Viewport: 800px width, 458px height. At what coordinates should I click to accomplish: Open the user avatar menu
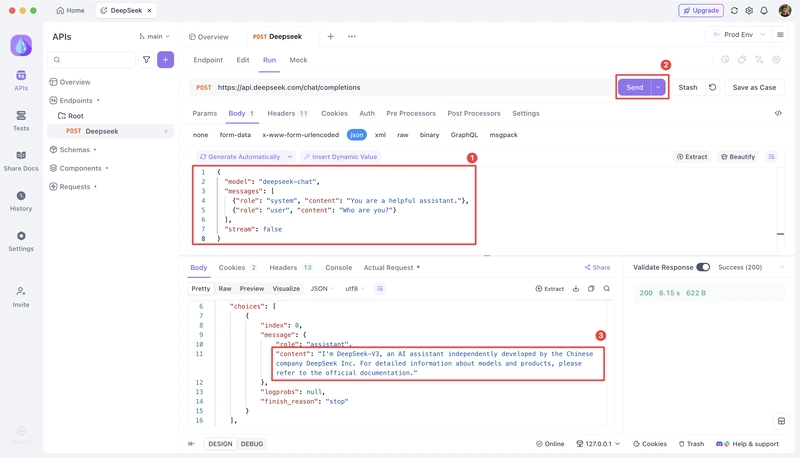pyautogui.click(x=785, y=10)
